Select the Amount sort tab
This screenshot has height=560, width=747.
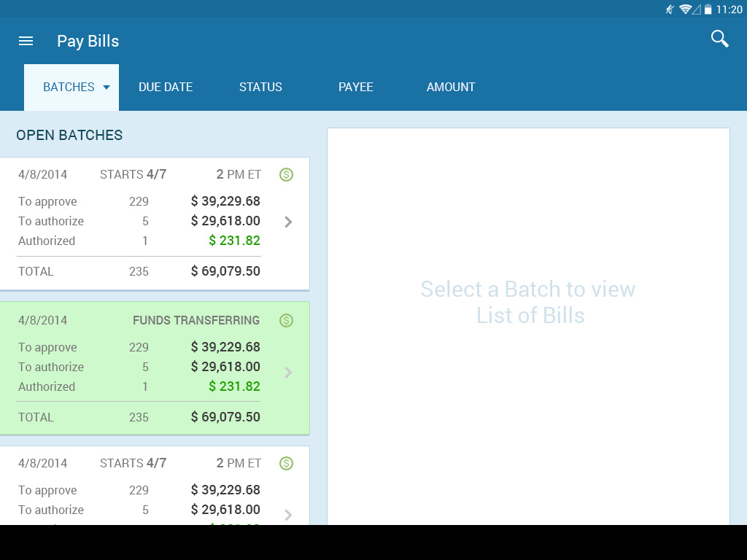[451, 87]
